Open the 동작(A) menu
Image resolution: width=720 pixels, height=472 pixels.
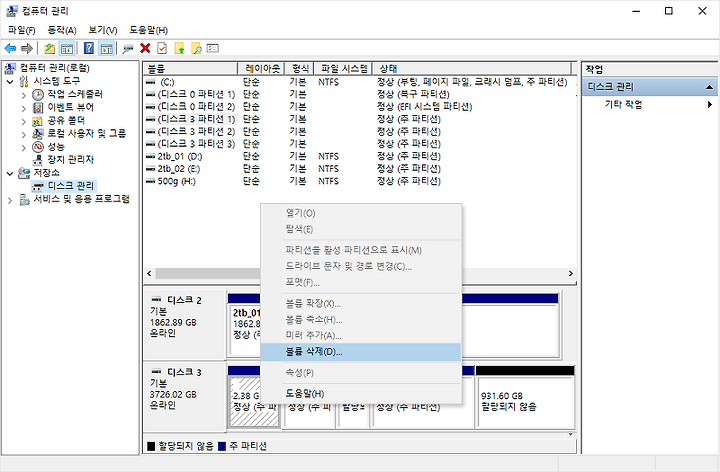(x=62, y=30)
